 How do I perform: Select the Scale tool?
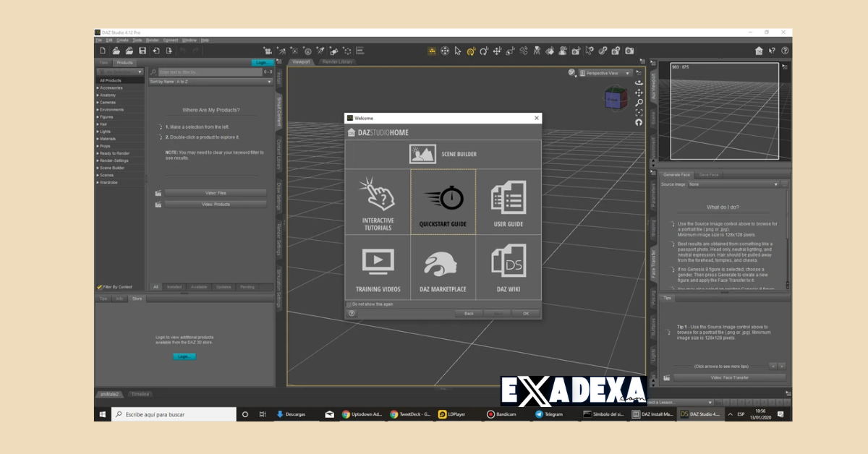tap(509, 51)
